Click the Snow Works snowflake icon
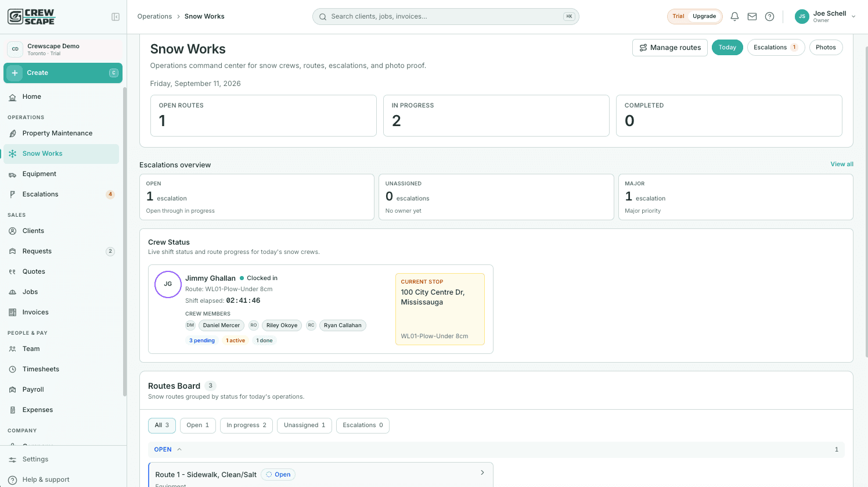The width and height of the screenshot is (868, 487). click(x=13, y=154)
